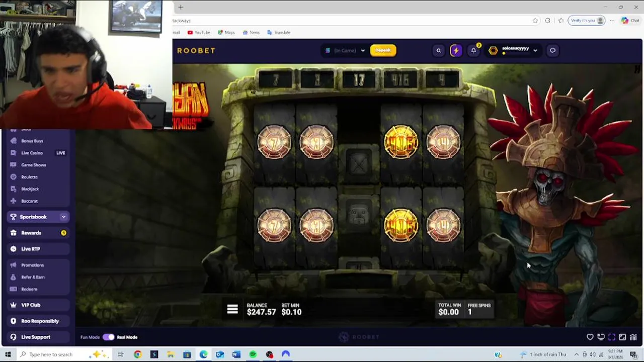
Task: Open Chrome from the taskbar
Action: pyautogui.click(x=137, y=354)
